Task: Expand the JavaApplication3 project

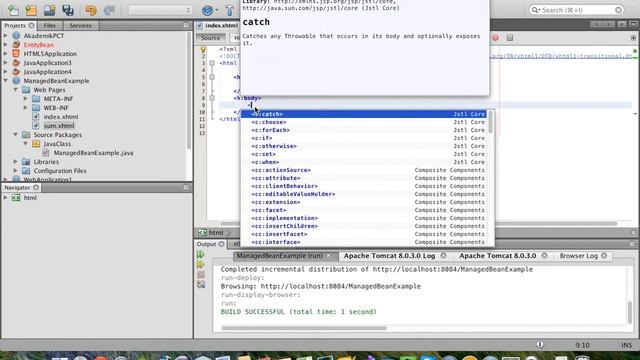Action: coord(6,63)
